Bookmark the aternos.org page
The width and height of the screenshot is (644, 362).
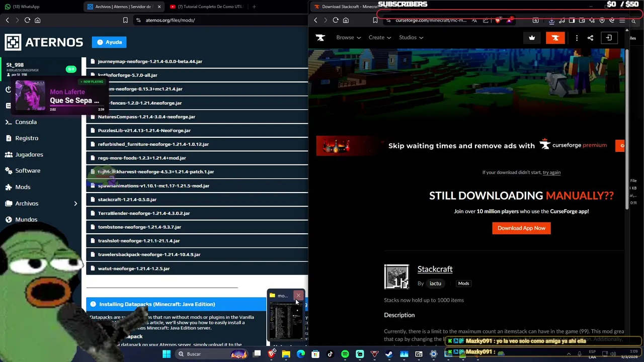tap(125, 20)
